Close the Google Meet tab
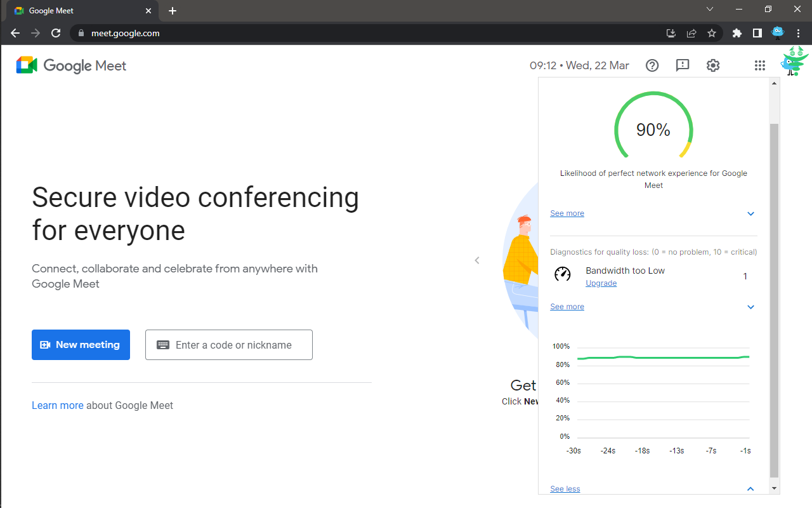Image resolution: width=812 pixels, height=508 pixels. pyautogui.click(x=148, y=11)
